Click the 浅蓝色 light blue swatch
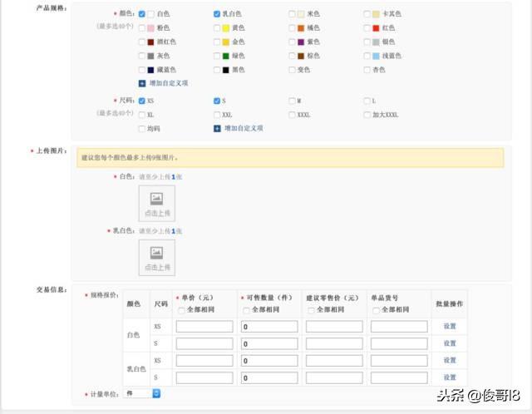 click(376, 56)
